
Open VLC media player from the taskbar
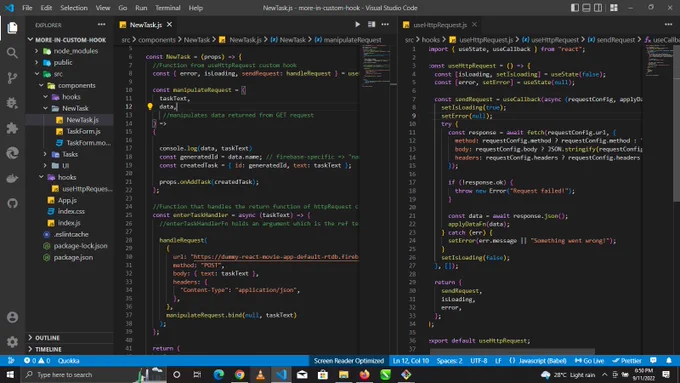pos(260,374)
